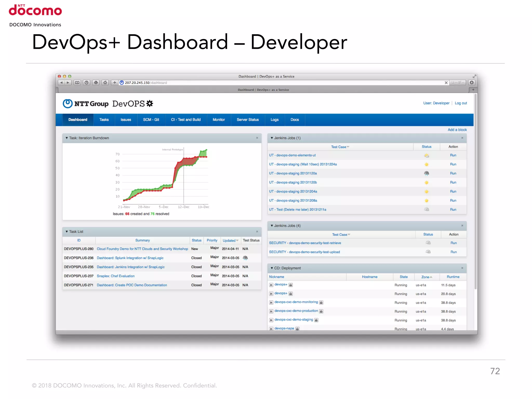Expand the devops-cxc-demo-production deployment row
Image resolution: width=532 pixels, height=399 pixels.
[x=271, y=311]
